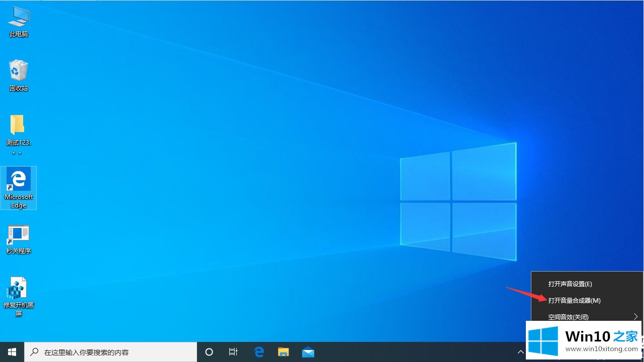644x362 pixels.
Task: Open Task View from the taskbar
Action: [233, 352]
